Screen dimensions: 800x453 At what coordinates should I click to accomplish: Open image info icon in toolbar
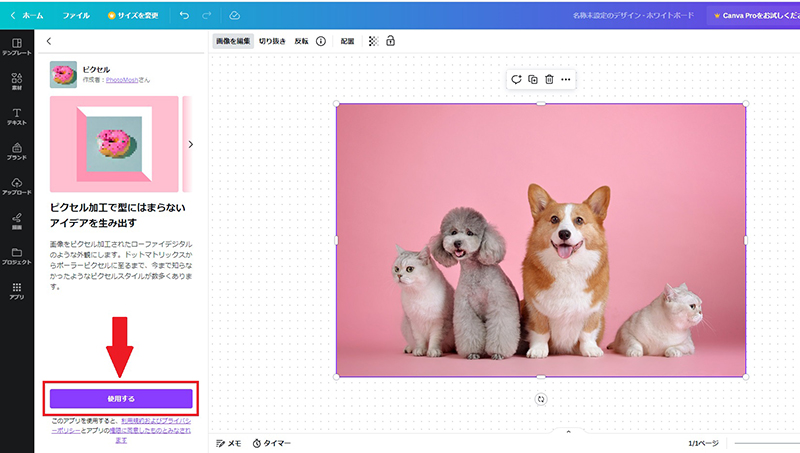pos(321,41)
